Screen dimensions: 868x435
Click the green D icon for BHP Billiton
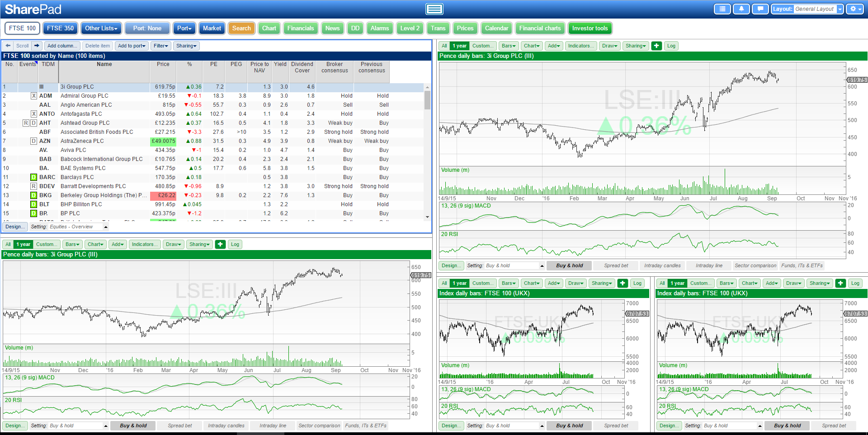33,204
